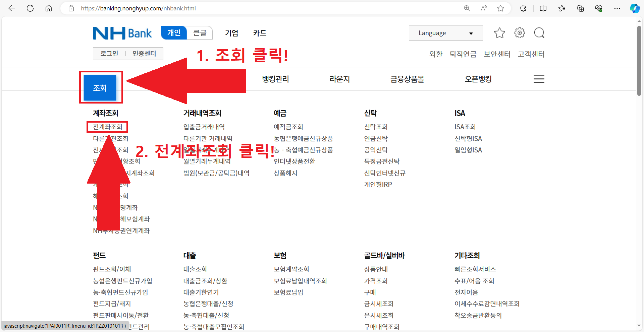Open the 금융상품몰 main menu
The image size is (644, 332).
tap(407, 79)
